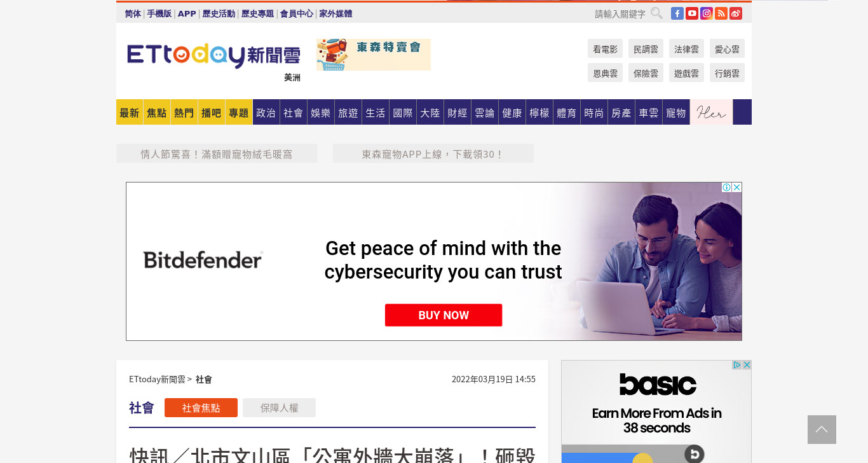The height and width of the screenshot is (463, 868).
Task: Click the 東森特賣會 banner image
Action: pos(374,55)
